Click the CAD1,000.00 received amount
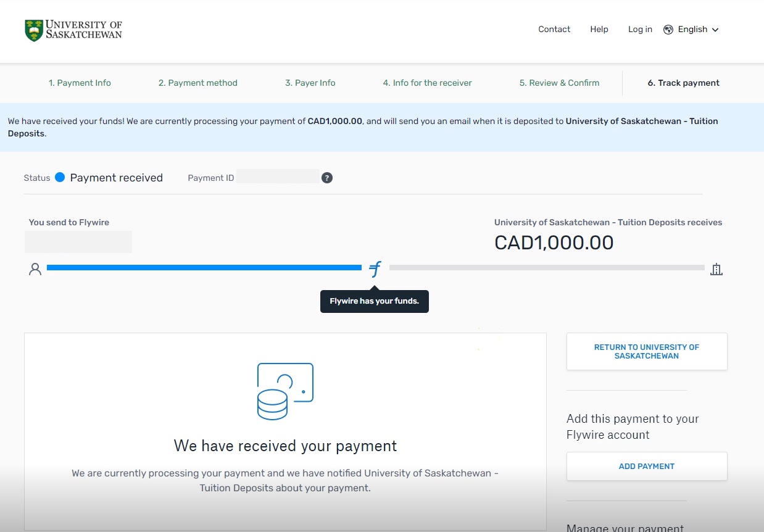The height and width of the screenshot is (532, 764). pos(554,243)
